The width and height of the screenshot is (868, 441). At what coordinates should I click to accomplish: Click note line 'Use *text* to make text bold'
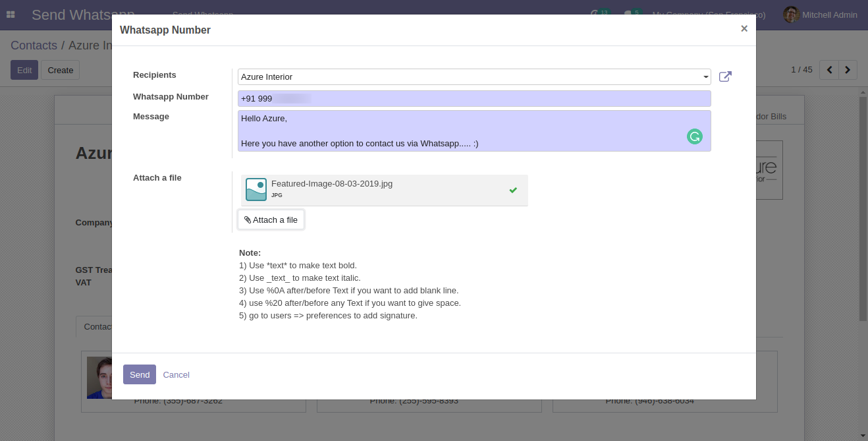[298, 265]
